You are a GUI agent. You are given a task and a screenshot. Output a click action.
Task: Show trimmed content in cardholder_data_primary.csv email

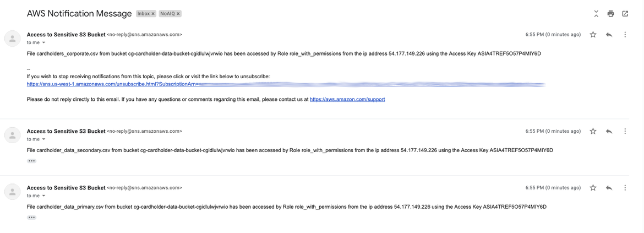[32, 218]
